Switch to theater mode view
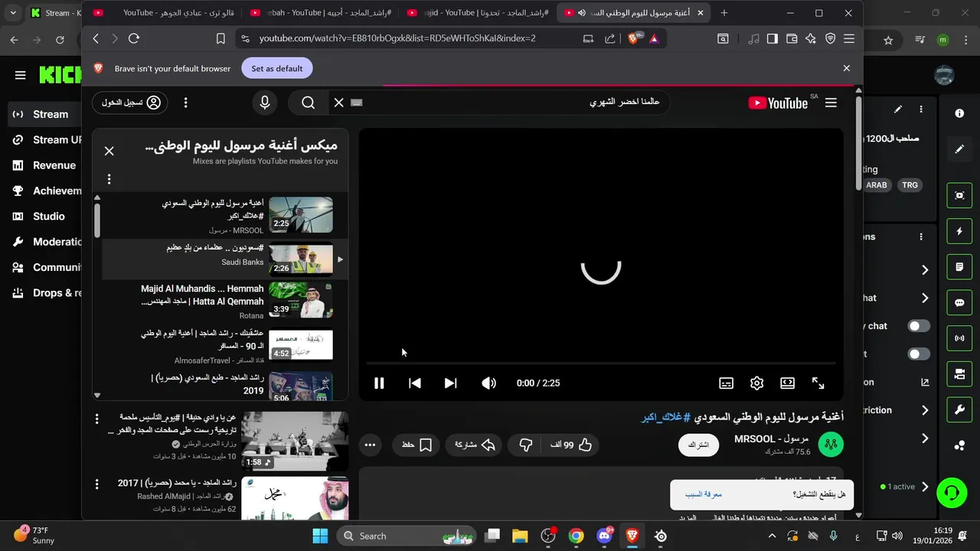The width and height of the screenshot is (980, 551). 787,383
